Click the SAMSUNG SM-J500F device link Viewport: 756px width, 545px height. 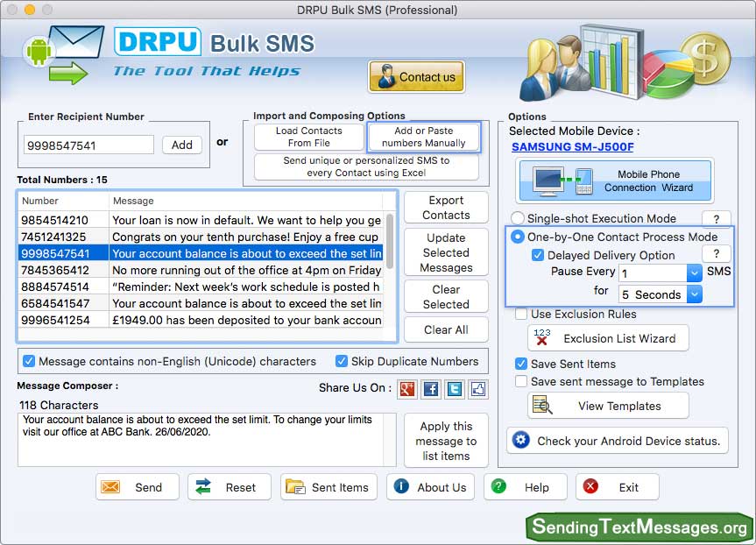573,147
